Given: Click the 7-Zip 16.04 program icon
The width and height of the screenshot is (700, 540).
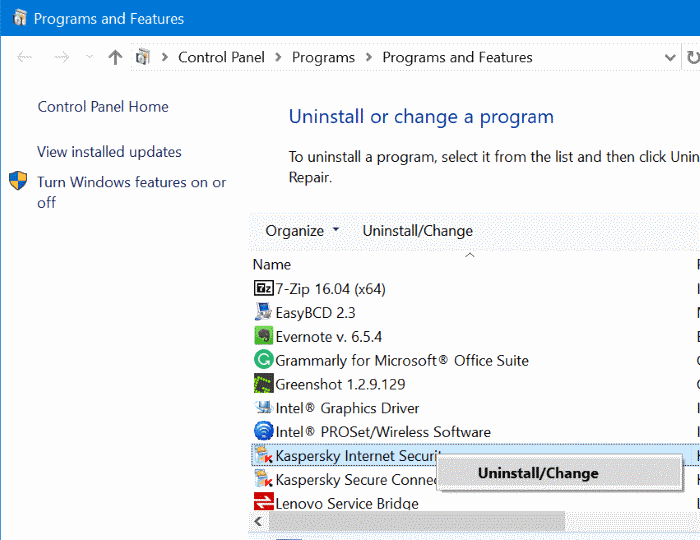Looking at the screenshot, I should click(264, 289).
